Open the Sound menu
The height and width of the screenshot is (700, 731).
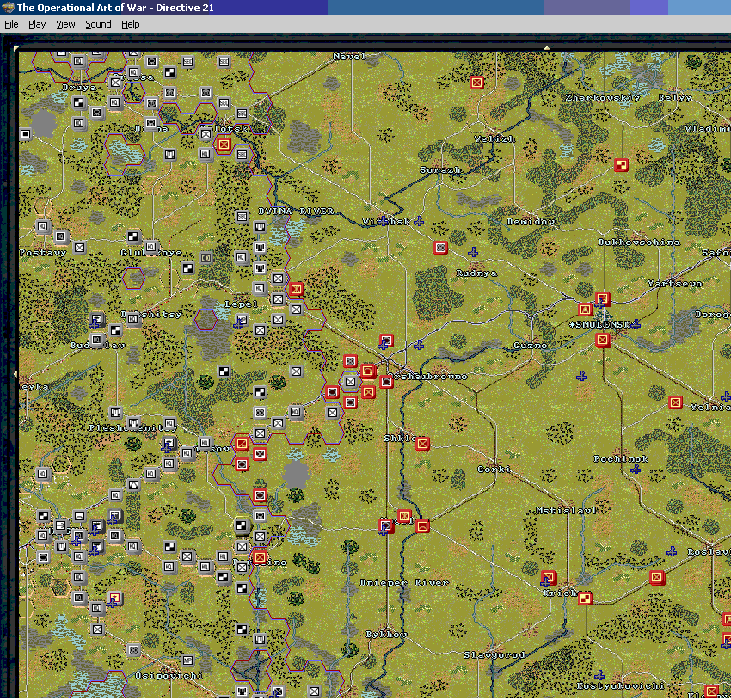click(x=98, y=24)
